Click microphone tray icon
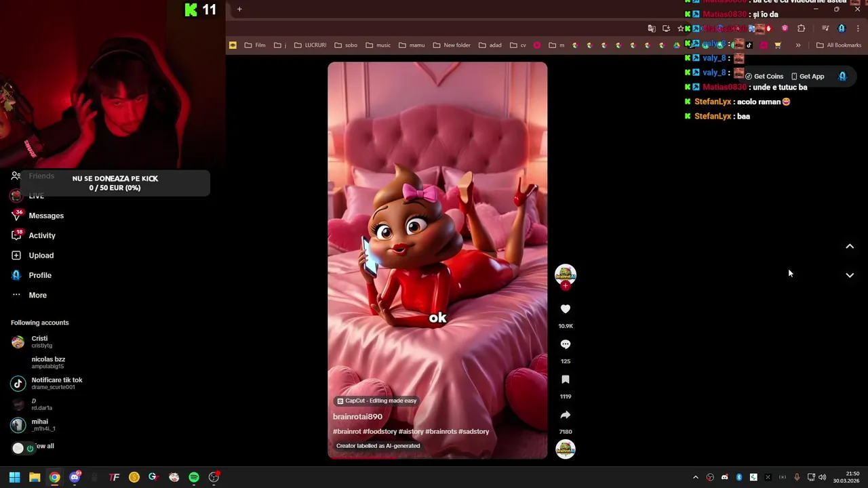Screen dimensions: 868x488 797,477
